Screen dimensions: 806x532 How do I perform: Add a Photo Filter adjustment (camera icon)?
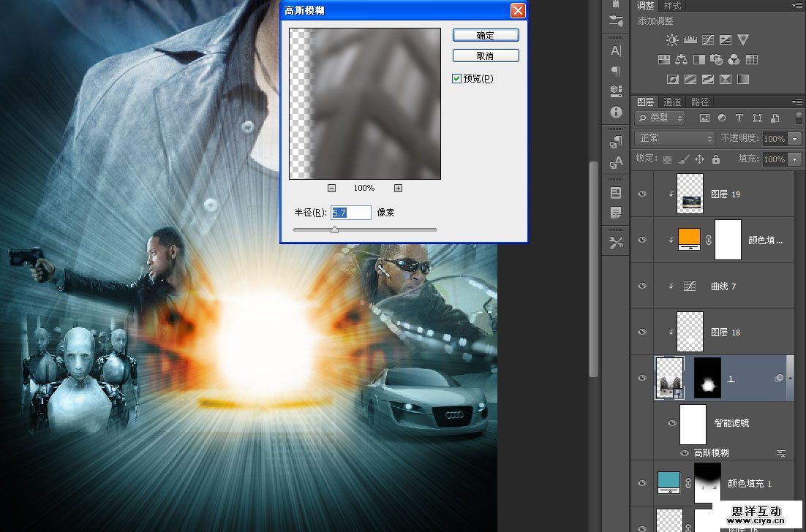tap(717, 59)
